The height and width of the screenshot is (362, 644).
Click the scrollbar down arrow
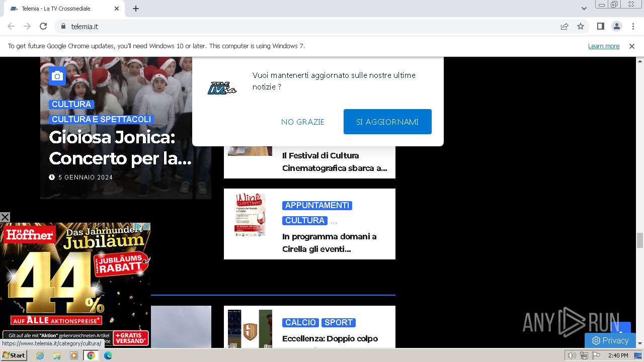click(640, 343)
